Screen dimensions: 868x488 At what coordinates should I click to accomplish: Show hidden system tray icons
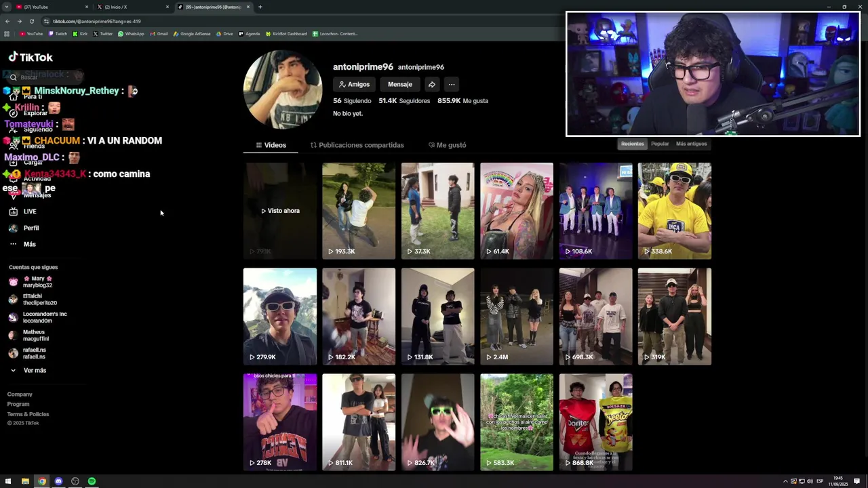pos(786,481)
